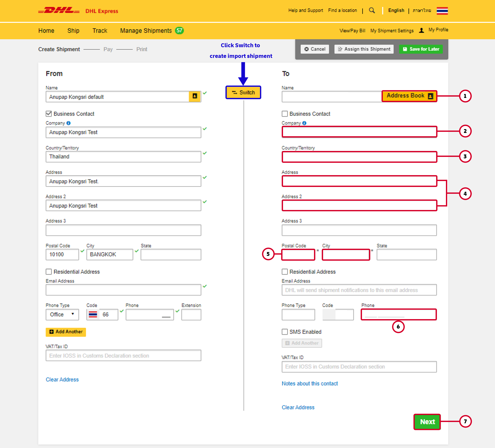The height and width of the screenshot is (448, 495).
Task: Click the info icon beside From Company
Action: click(68, 123)
